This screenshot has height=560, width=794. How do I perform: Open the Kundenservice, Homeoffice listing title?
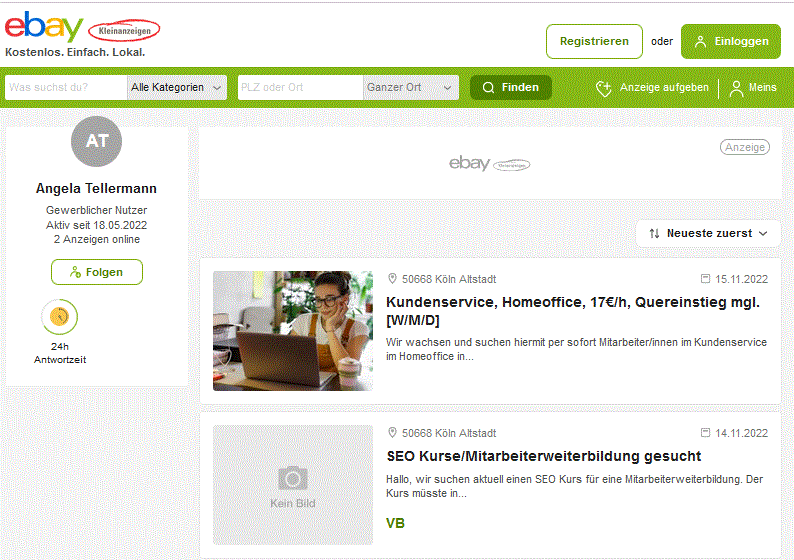coord(573,311)
